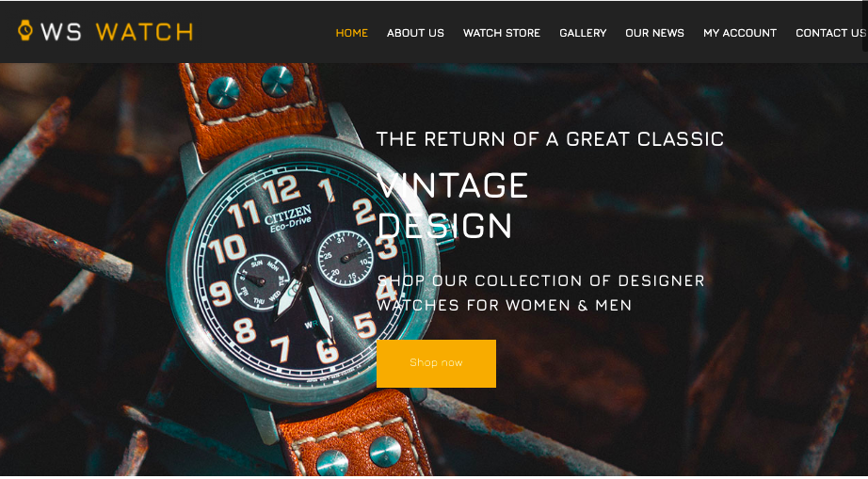Click the WATCH word in the logo
868x479 pixels.
(144, 32)
